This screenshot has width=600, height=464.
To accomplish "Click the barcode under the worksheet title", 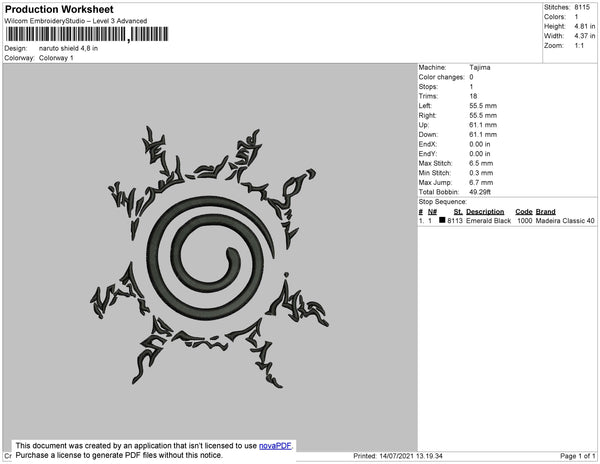I will 87,34.
